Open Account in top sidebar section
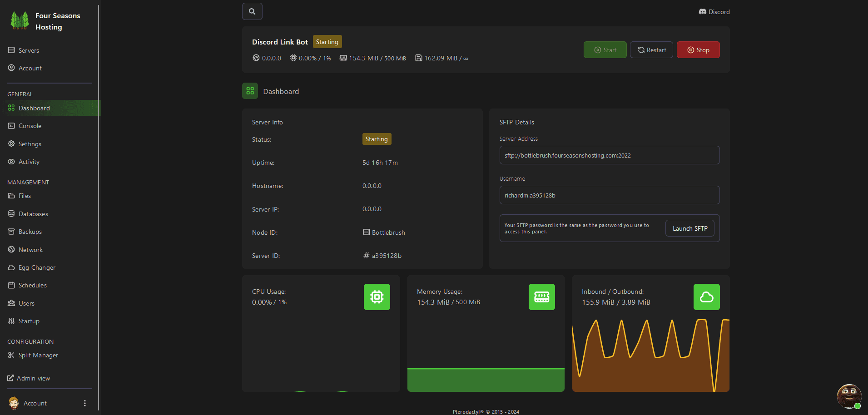This screenshot has width=868, height=415. click(50, 68)
